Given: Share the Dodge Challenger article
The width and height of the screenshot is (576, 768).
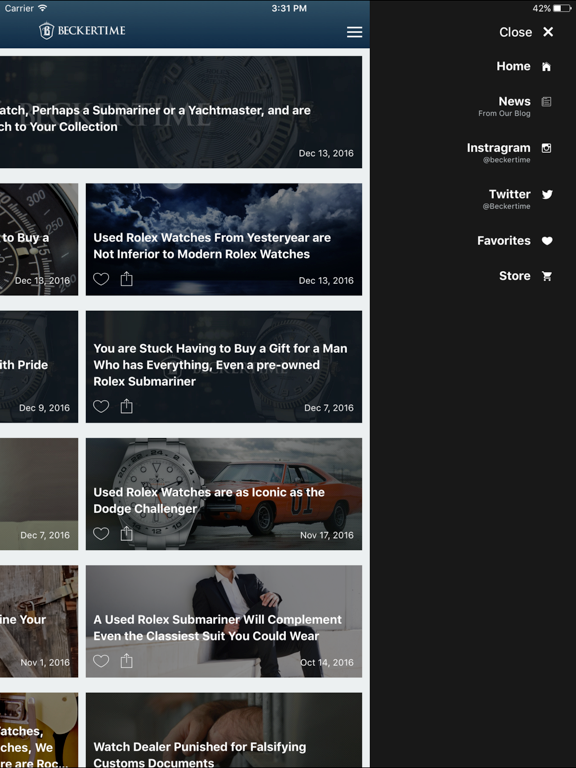Looking at the screenshot, I should pos(126,533).
